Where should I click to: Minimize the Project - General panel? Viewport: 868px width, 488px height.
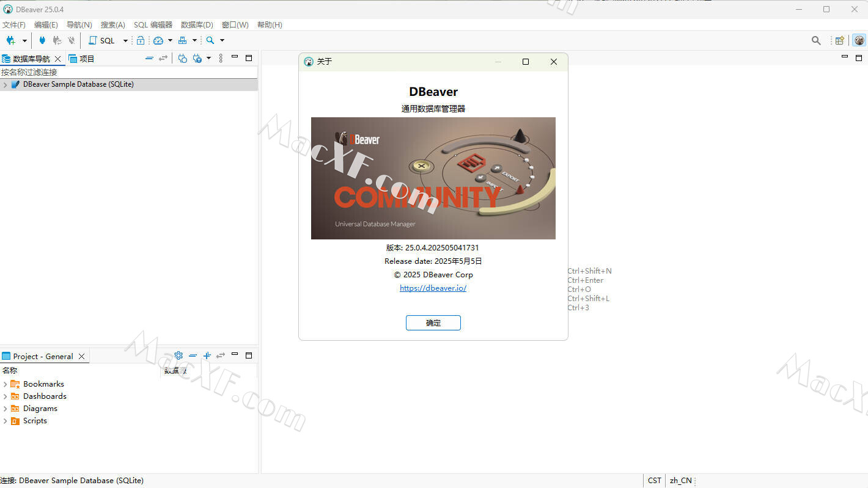pyautogui.click(x=235, y=354)
